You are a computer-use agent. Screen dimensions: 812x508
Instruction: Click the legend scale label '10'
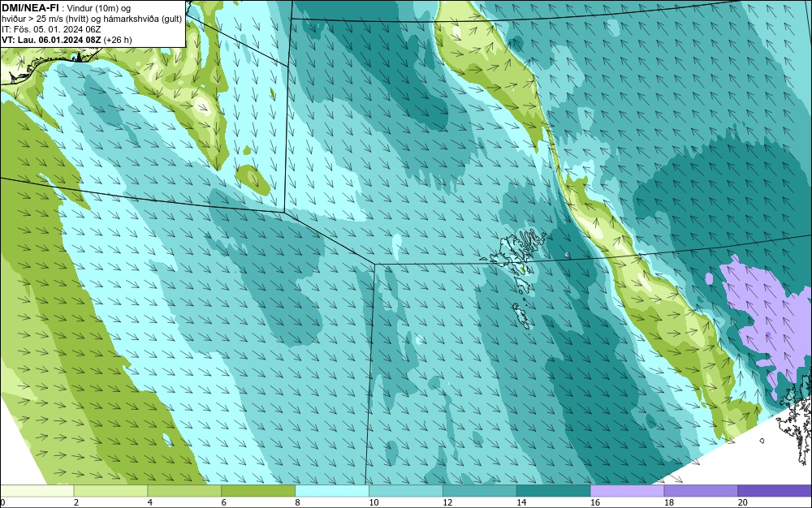click(374, 502)
